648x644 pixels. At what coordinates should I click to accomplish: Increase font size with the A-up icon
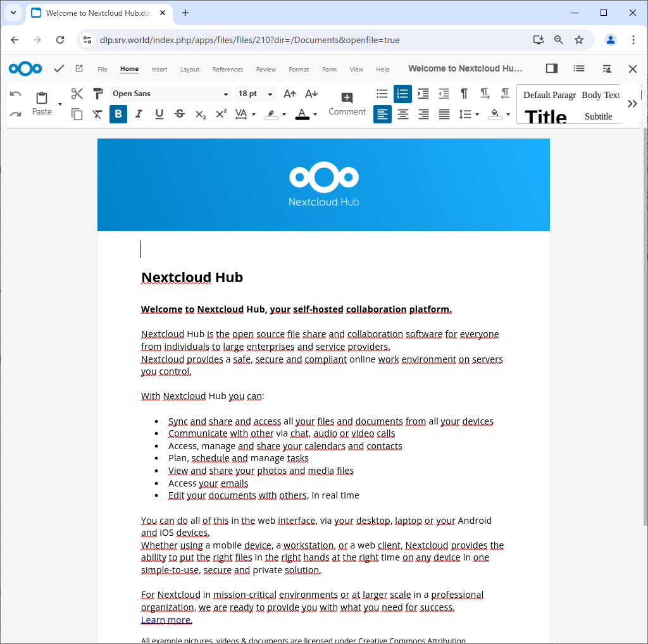pos(290,94)
